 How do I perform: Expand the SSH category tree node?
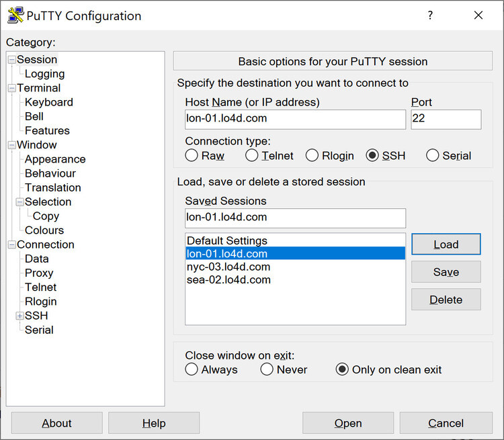coord(19,316)
